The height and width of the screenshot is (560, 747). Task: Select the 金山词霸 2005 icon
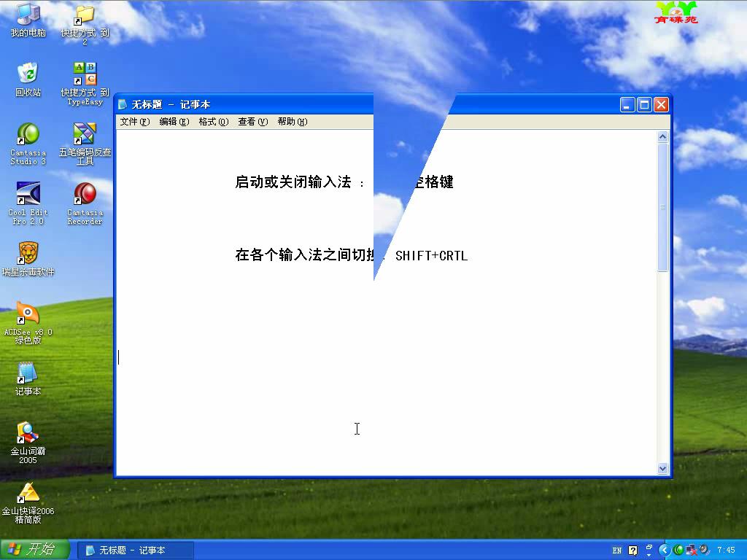28,443
